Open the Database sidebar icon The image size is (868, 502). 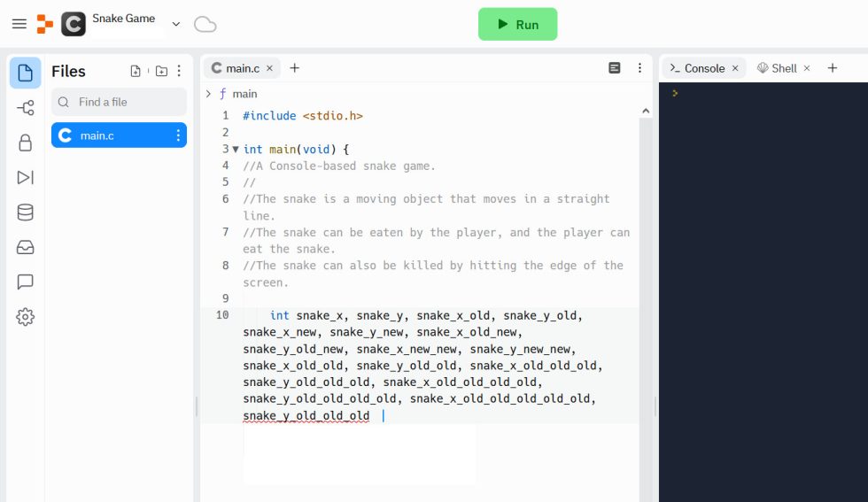pos(26,212)
